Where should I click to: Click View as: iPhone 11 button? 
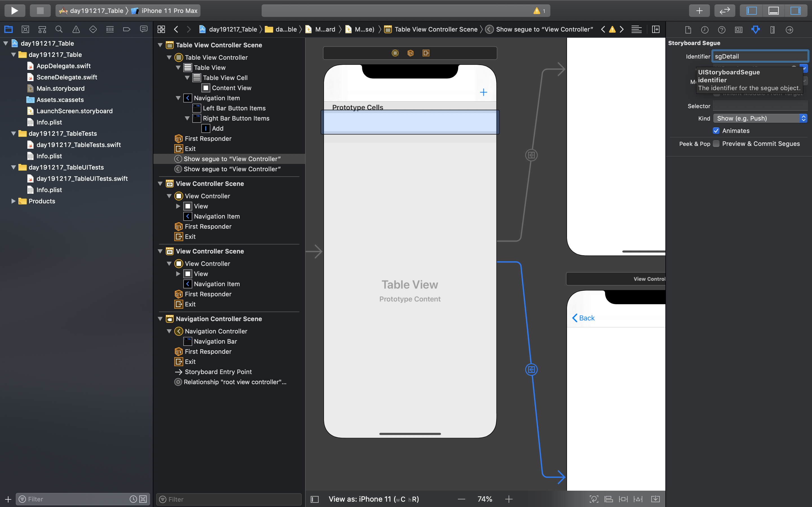[374, 499]
